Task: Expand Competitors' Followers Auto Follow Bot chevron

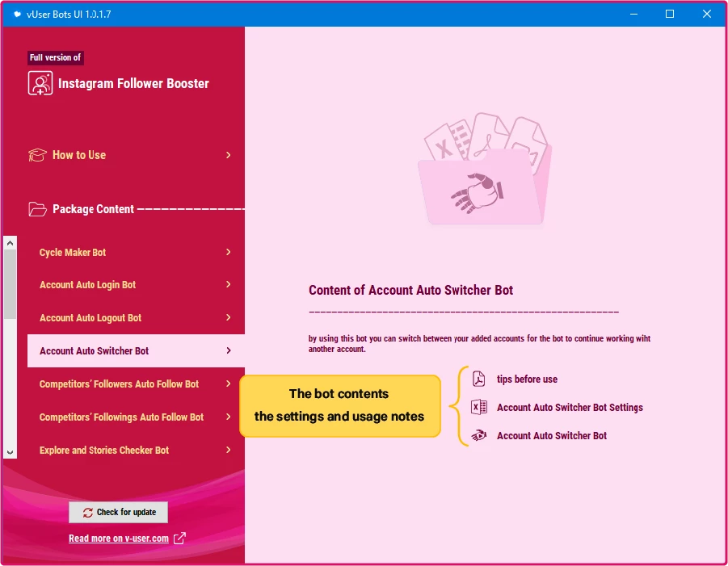Action: [229, 384]
